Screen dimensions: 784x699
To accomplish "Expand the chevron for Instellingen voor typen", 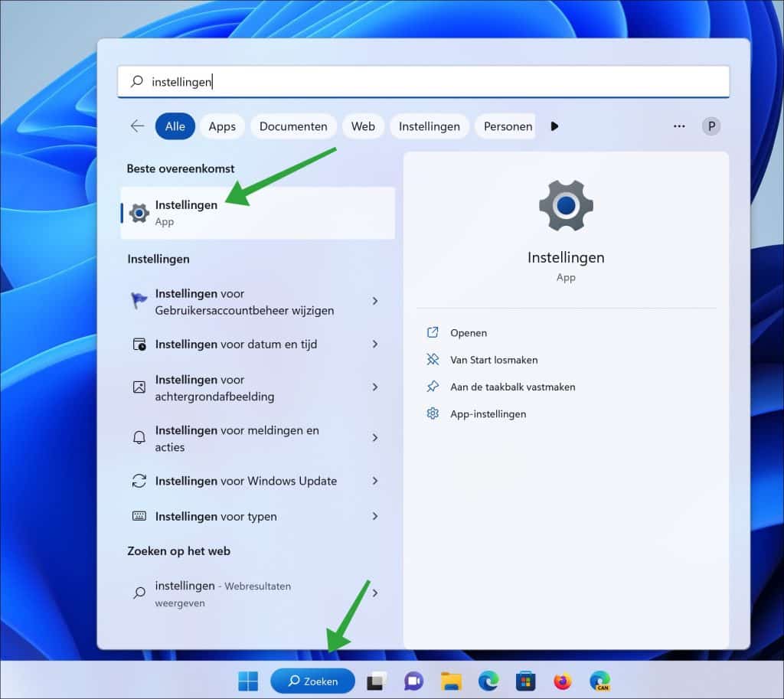I will tap(375, 516).
